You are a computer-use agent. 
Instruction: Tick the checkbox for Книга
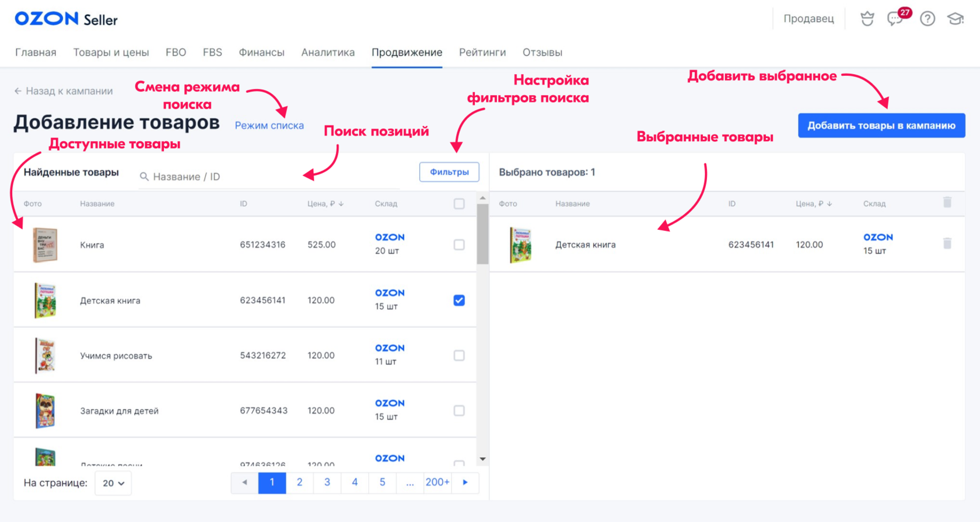pos(459,245)
